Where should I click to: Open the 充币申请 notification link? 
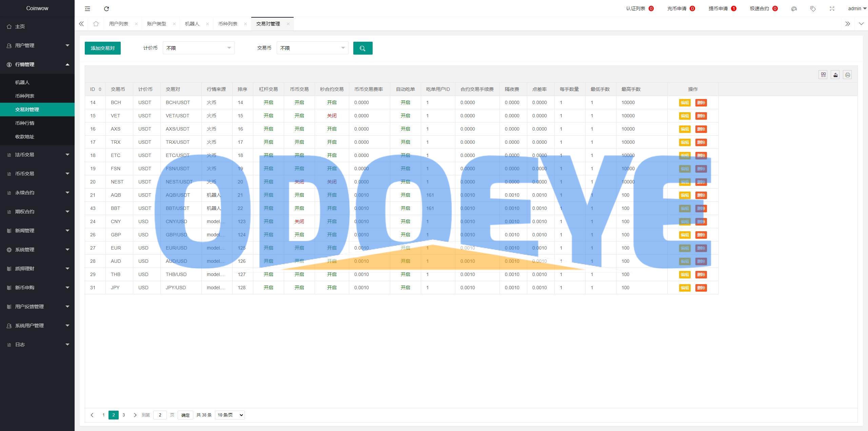click(681, 9)
